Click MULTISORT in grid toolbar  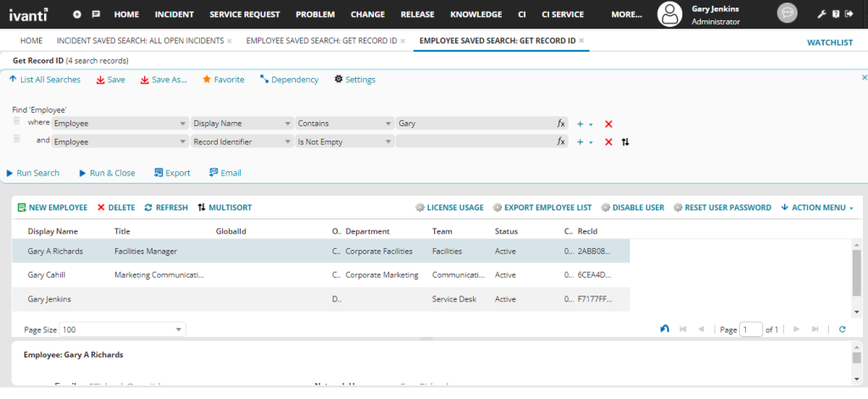click(225, 208)
